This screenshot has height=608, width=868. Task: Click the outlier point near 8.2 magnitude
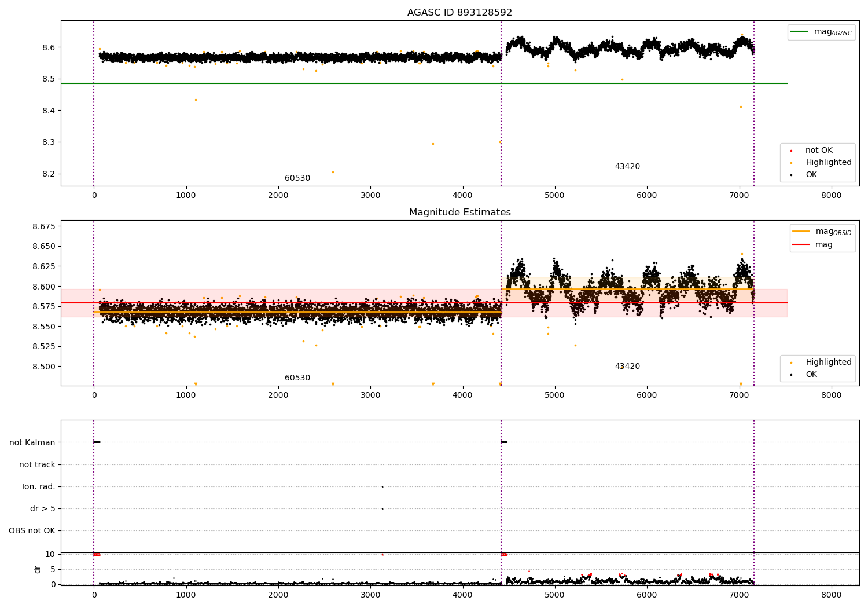(x=333, y=172)
